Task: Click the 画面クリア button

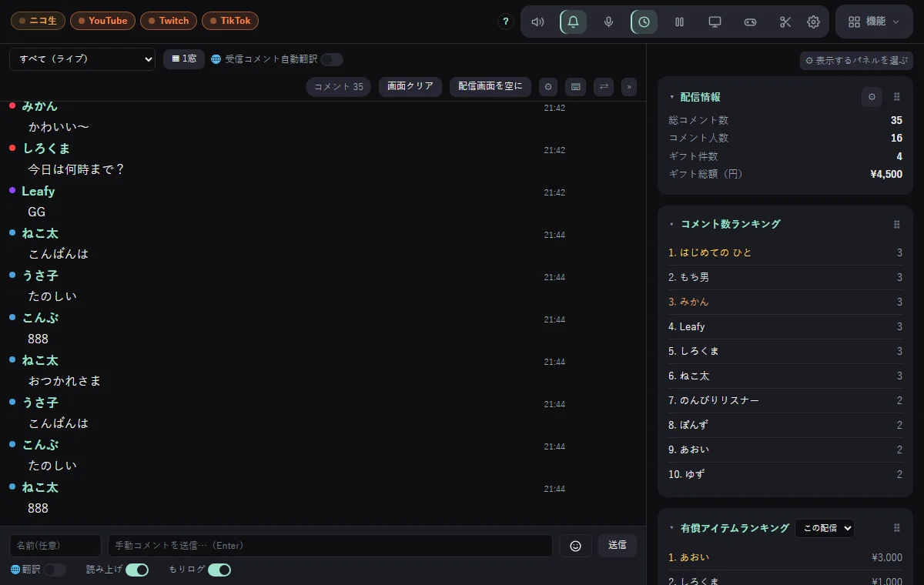Action: coord(410,87)
